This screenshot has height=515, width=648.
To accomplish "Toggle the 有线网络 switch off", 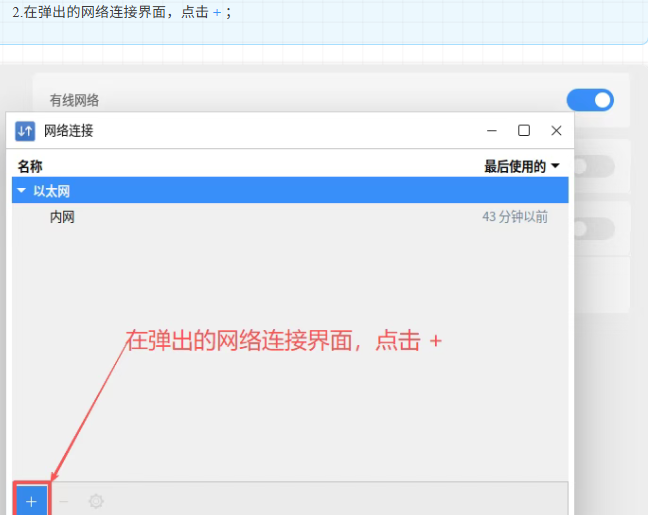I will (590, 100).
